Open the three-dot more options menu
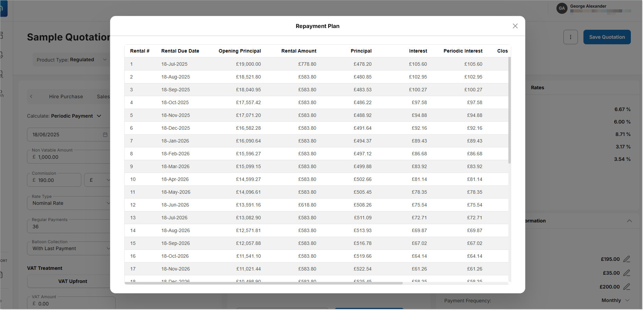 click(570, 37)
